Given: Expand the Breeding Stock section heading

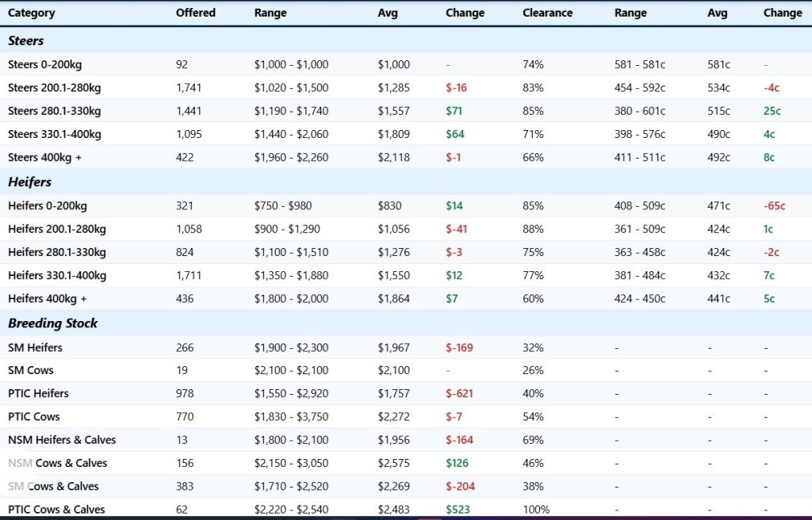Looking at the screenshot, I should click(x=53, y=323).
